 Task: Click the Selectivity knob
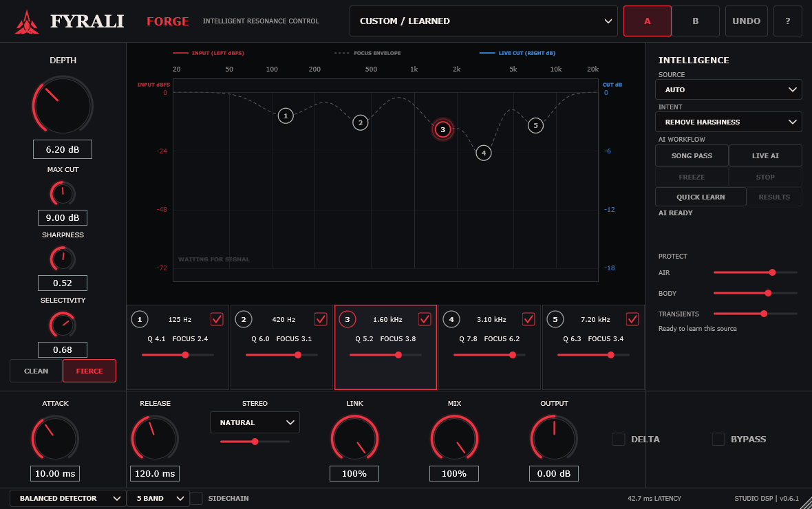coord(63,325)
